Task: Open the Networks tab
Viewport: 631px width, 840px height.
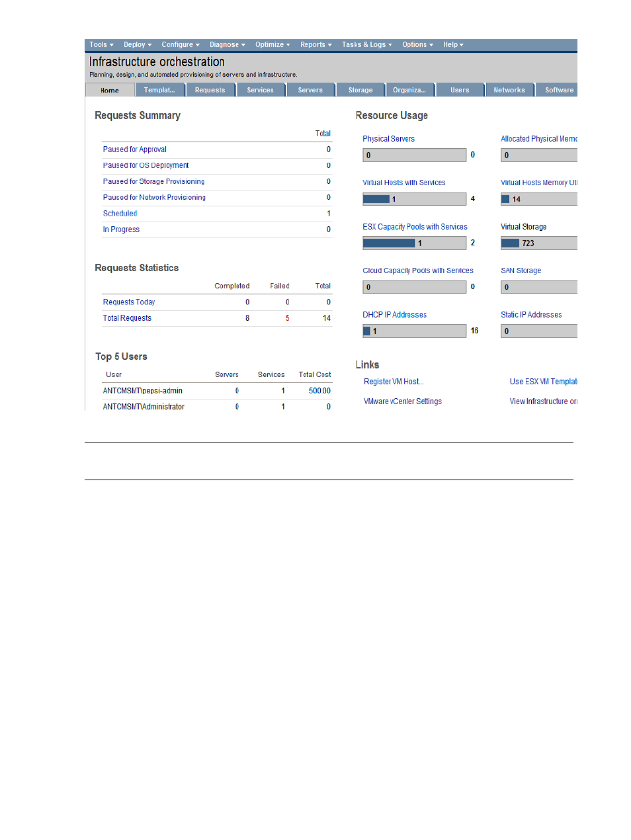Action: (x=509, y=90)
